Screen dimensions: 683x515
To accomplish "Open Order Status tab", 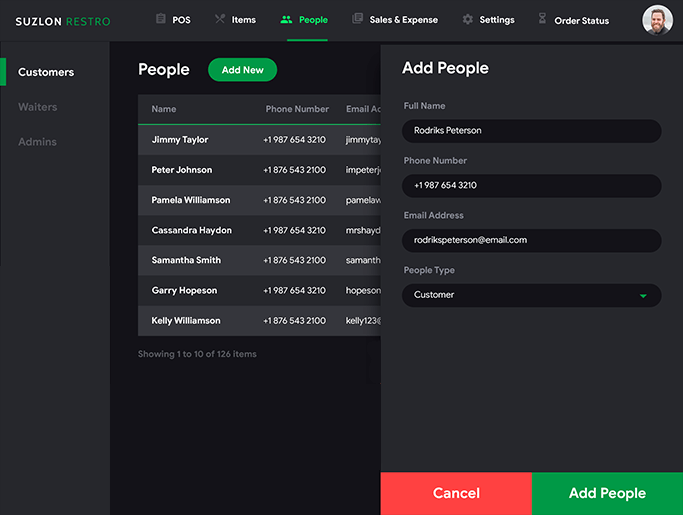I will (582, 21).
